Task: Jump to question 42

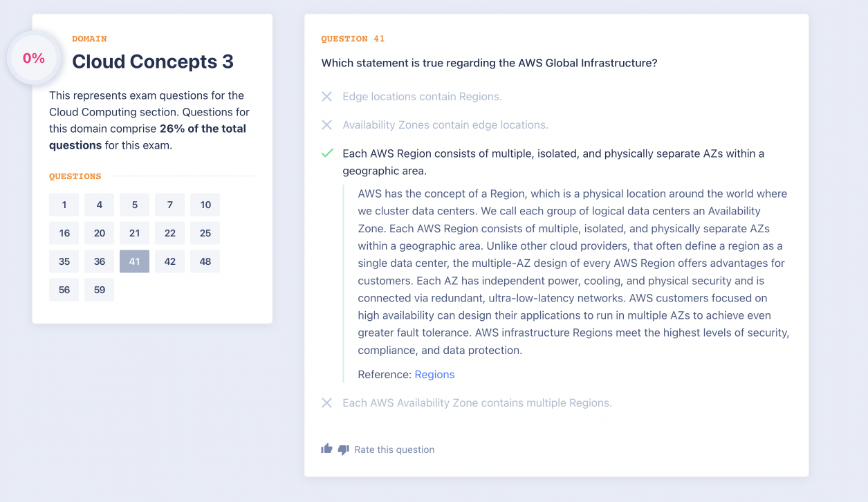Action: pos(170,261)
